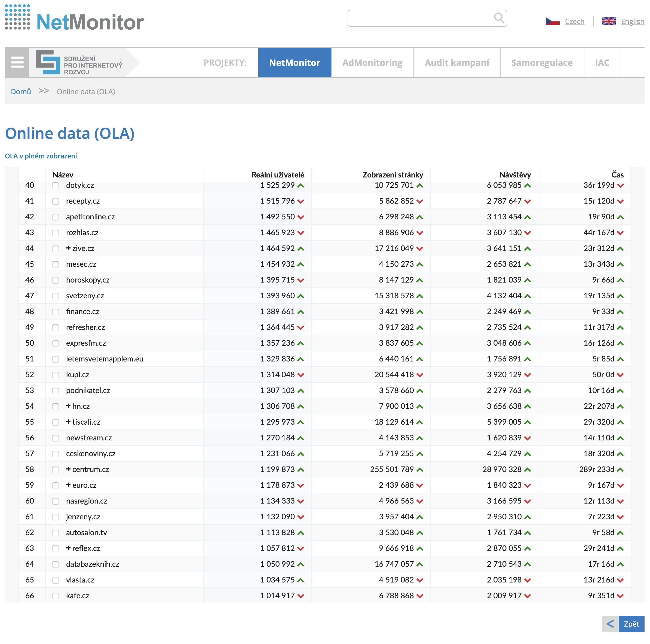Open OLA v plném zobrazení link

(x=41, y=156)
